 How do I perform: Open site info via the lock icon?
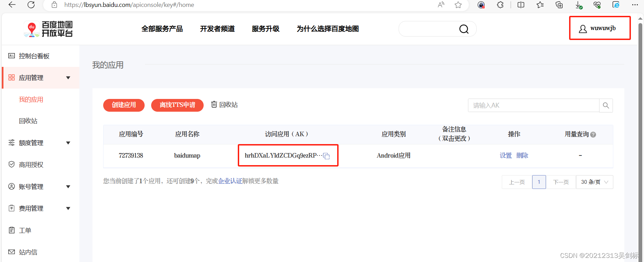click(54, 5)
